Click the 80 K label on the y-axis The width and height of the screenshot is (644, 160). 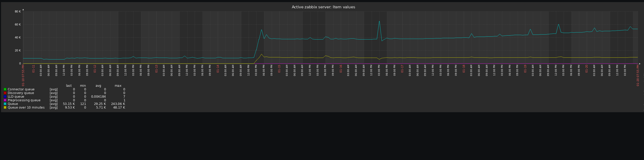click(x=18, y=11)
